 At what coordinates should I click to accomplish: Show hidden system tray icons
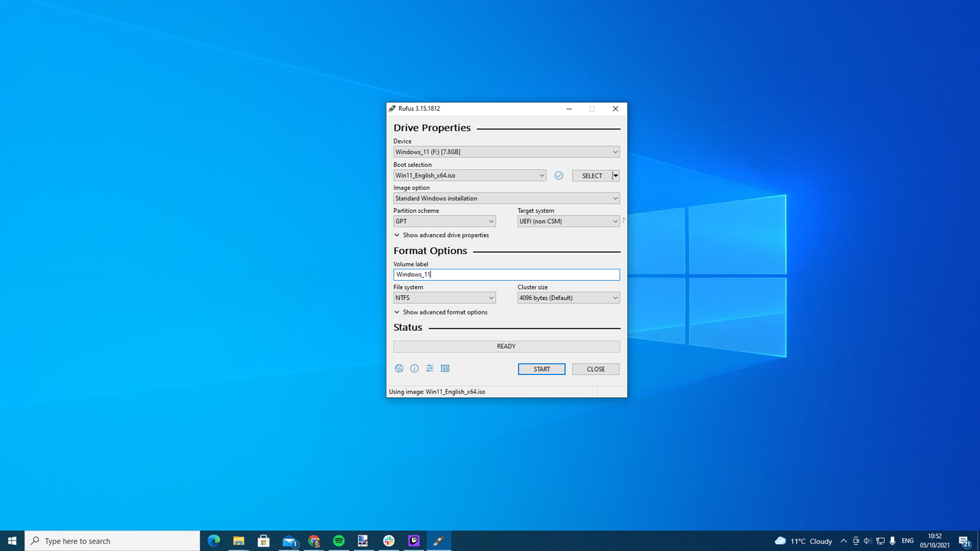844,541
